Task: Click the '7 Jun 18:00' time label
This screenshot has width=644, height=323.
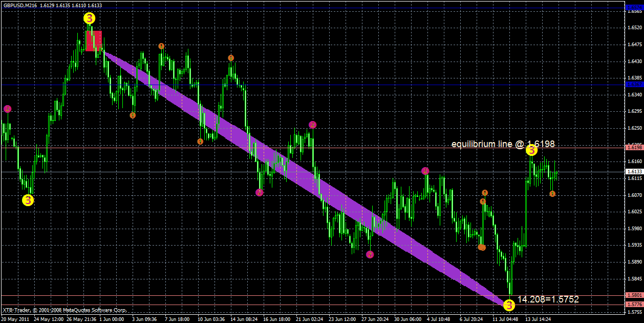Action: [x=177, y=319]
